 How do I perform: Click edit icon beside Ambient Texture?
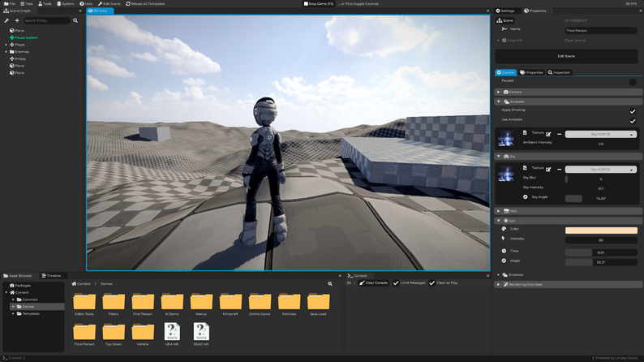pos(548,134)
